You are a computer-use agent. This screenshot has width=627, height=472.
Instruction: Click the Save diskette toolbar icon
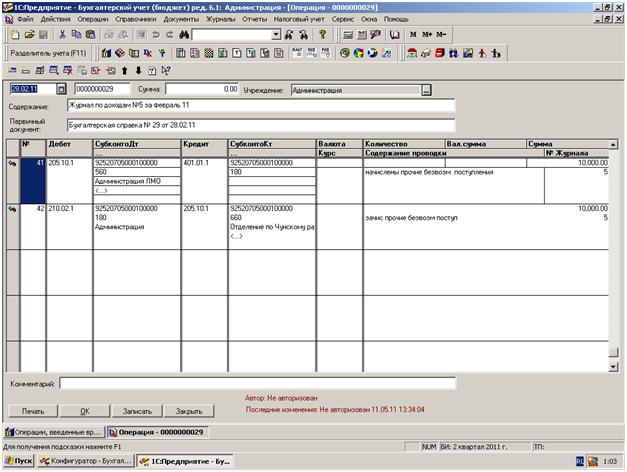(44, 34)
